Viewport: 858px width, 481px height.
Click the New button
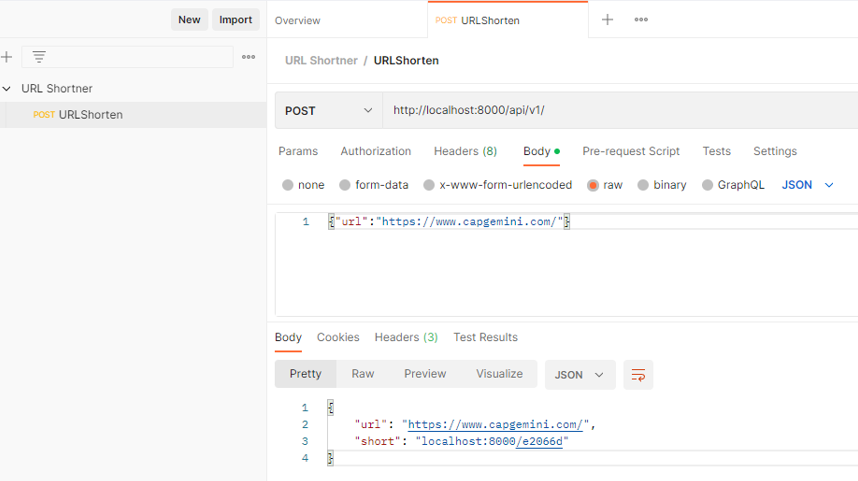[x=189, y=20]
